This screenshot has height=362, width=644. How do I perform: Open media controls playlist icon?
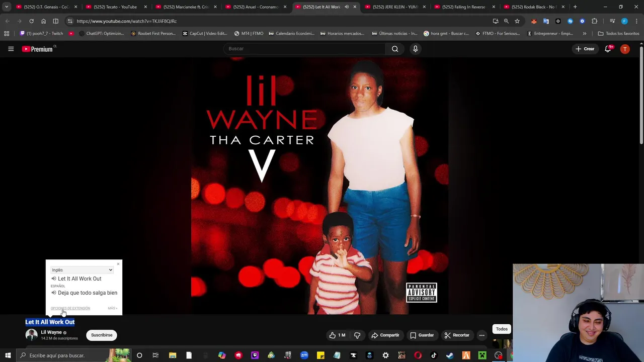point(612,21)
